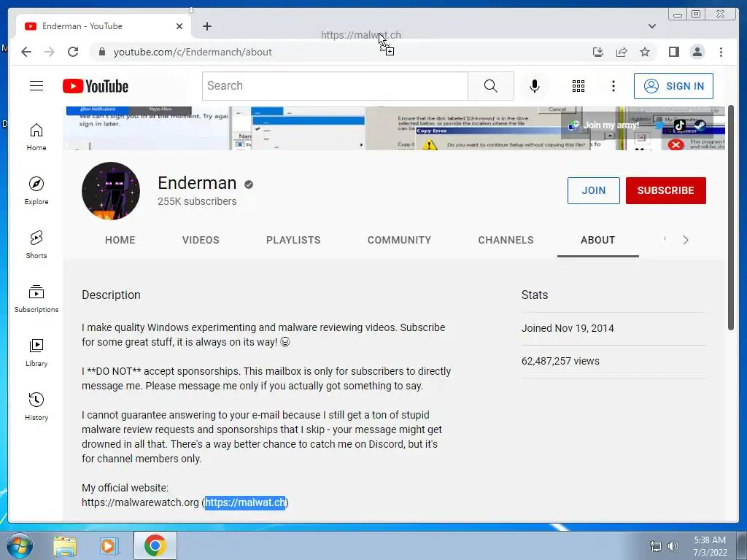Click the Joined Nov 19, 2014 text
Screen dimensions: 747x560
coord(568,328)
